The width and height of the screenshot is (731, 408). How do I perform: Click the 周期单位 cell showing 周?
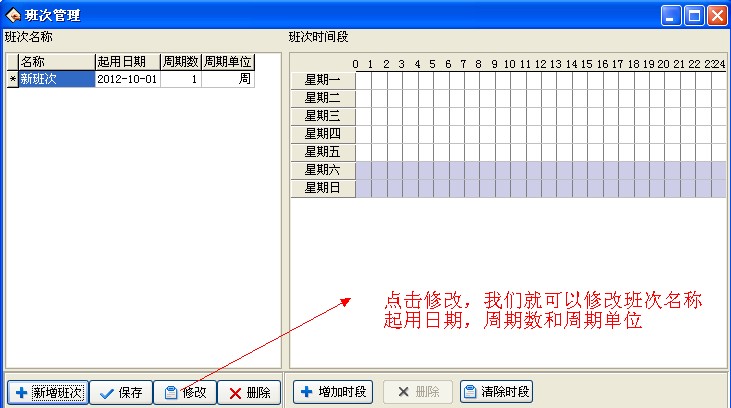click(228, 79)
